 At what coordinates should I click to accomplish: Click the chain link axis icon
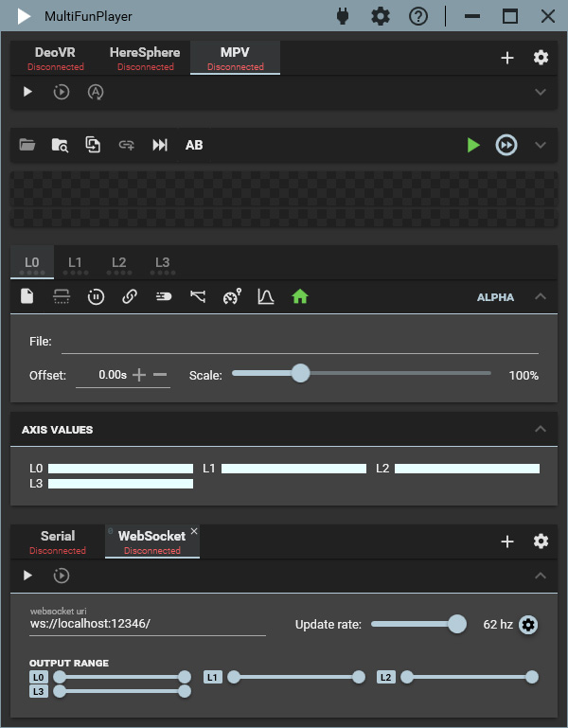pyautogui.click(x=130, y=296)
